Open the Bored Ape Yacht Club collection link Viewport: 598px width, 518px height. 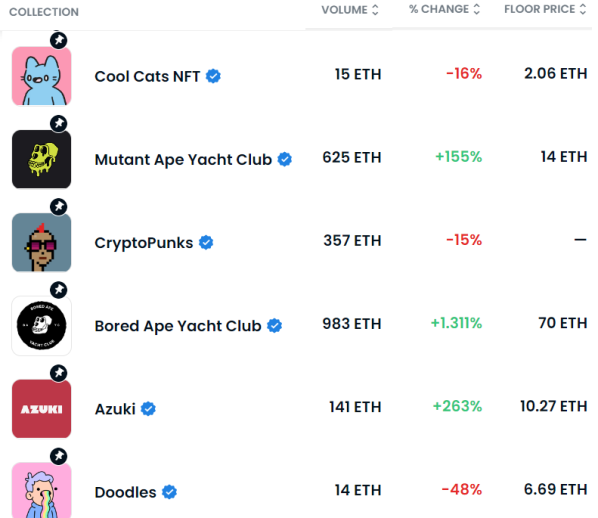pyautogui.click(x=178, y=326)
